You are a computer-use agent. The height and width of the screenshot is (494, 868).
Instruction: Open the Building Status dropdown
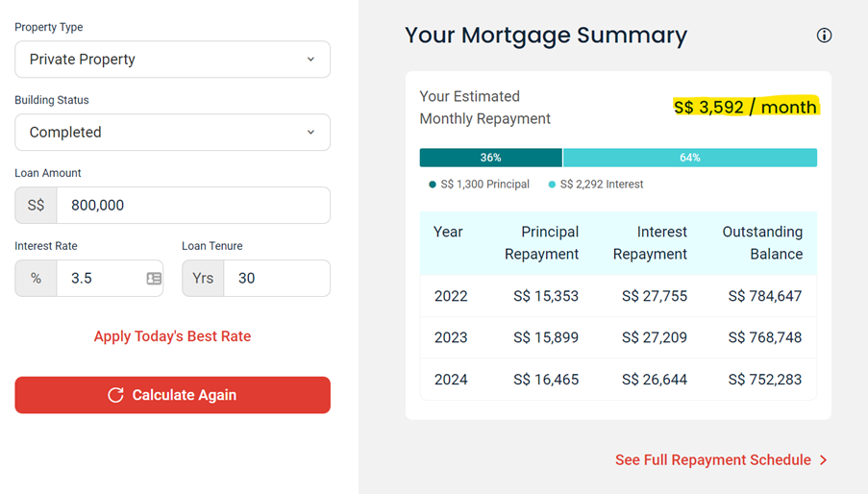coord(173,133)
